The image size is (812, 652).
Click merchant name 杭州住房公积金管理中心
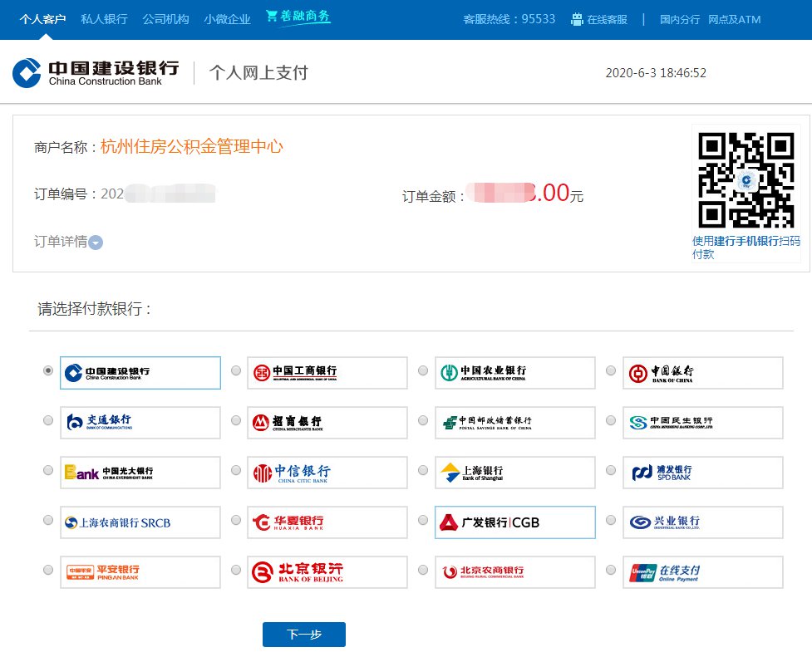pyautogui.click(x=192, y=146)
